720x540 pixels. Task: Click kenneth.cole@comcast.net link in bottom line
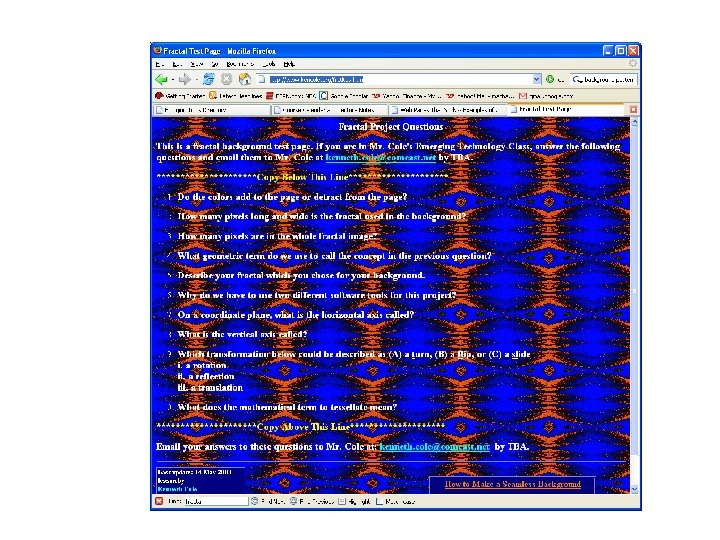click(x=434, y=446)
